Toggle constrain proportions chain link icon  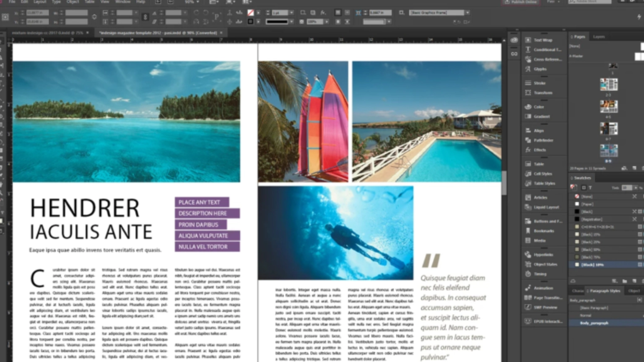[94, 17]
